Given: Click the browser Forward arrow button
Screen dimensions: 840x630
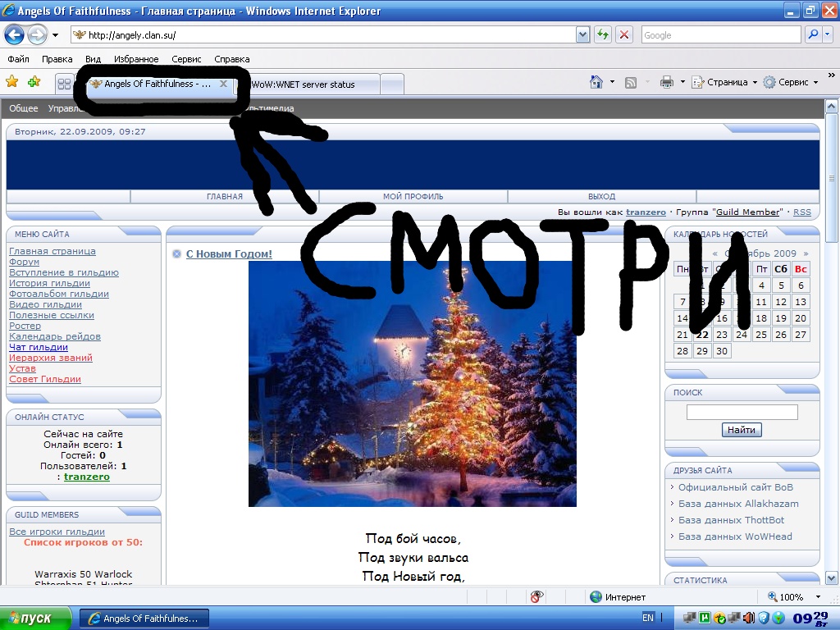Looking at the screenshot, I should coord(37,35).
